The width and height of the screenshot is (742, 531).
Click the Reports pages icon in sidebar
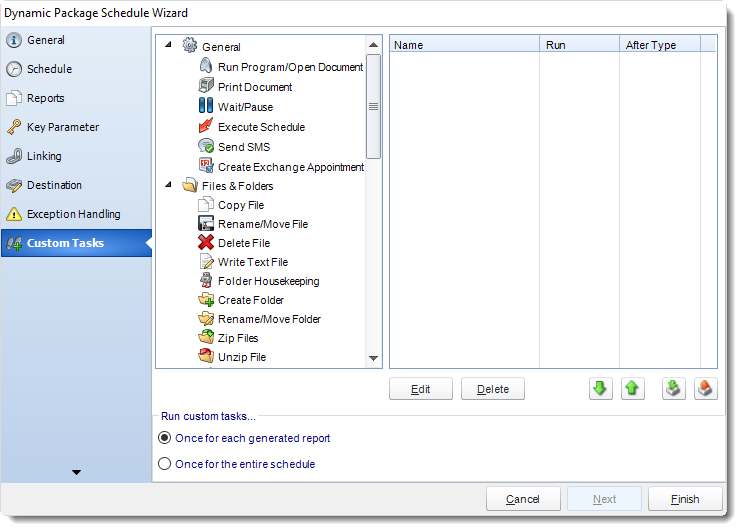(14, 98)
